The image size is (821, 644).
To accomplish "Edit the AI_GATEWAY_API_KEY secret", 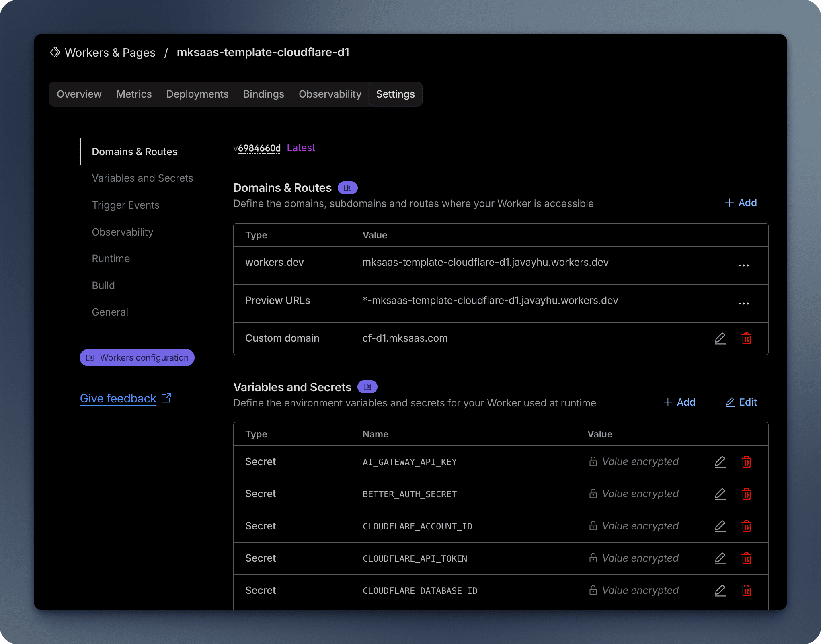I will click(x=720, y=462).
